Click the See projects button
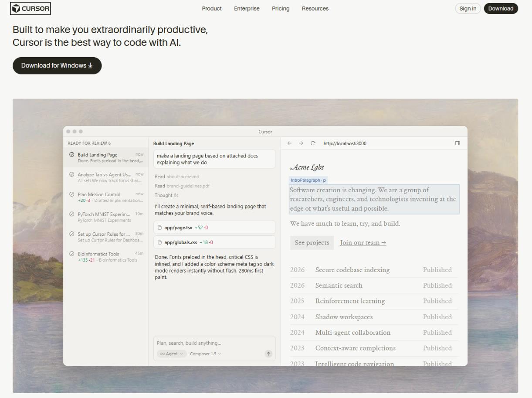 point(312,243)
